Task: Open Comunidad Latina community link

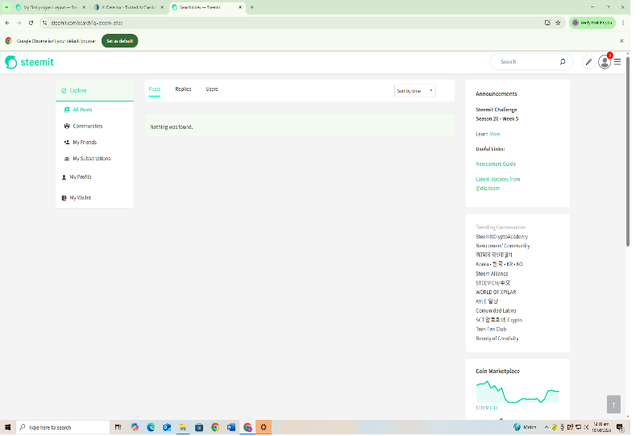Action: point(496,311)
